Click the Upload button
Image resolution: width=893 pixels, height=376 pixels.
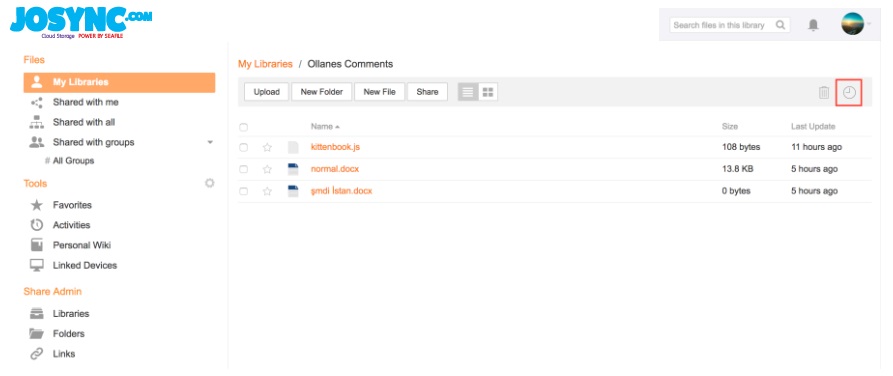[x=267, y=92]
